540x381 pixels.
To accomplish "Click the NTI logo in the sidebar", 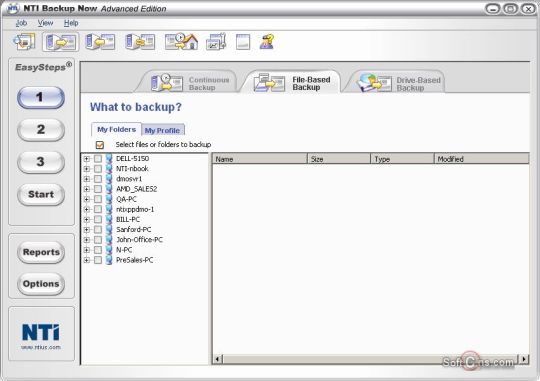I will tap(41, 332).
